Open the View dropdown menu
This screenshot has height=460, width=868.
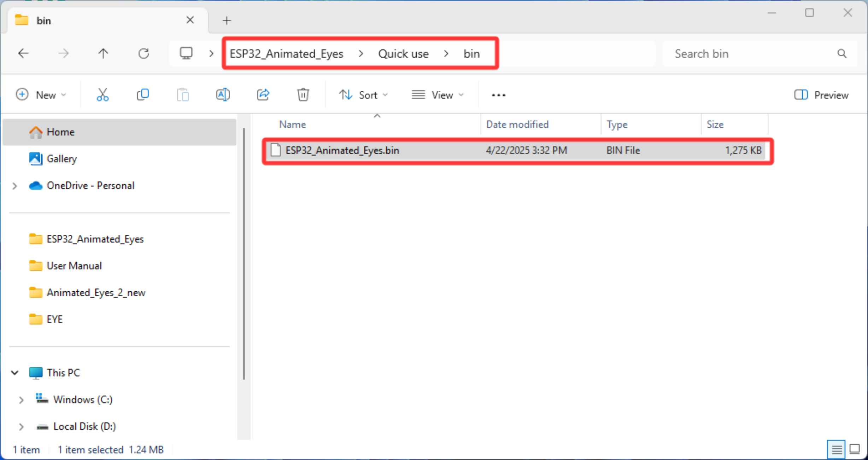(438, 95)
